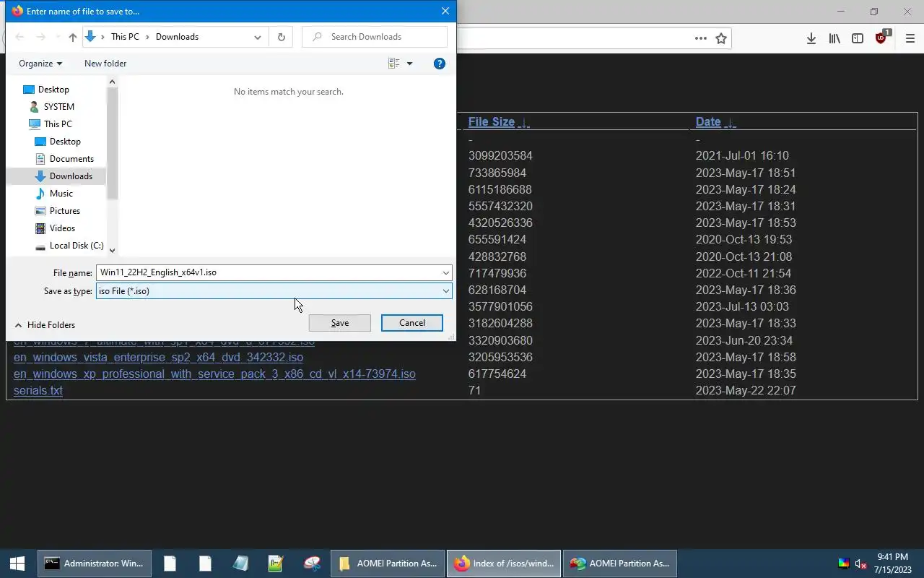Open the green notepad taskbar icon

point(276,564)
